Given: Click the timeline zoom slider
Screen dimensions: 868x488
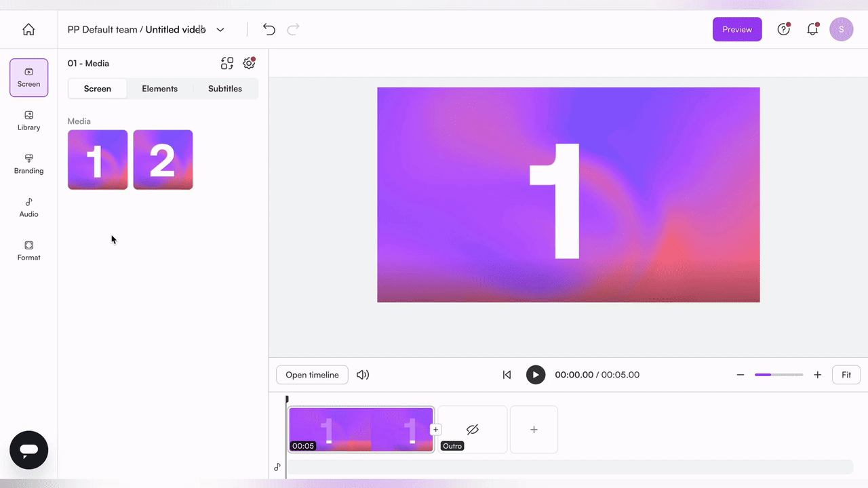Looking at the screenshot, I should (779, 375).
